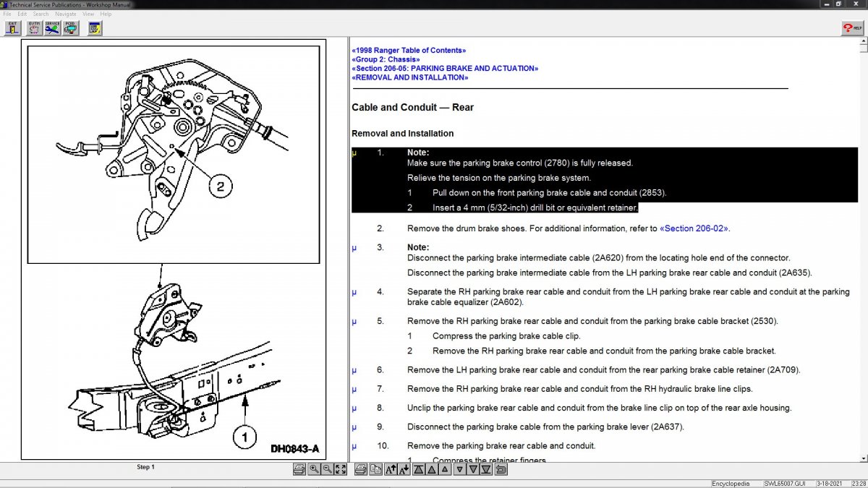The image size is (868, 488).
Task: Jump to top of document
Action: 418,469
